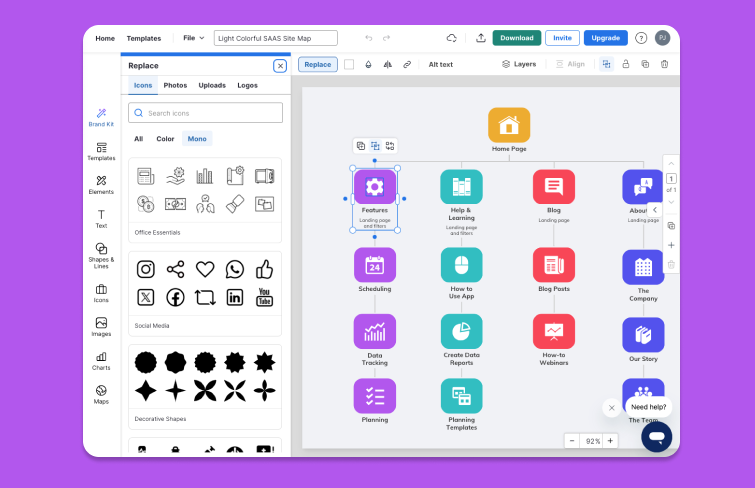Open the Maps sidebar tool

pos(101,394)
